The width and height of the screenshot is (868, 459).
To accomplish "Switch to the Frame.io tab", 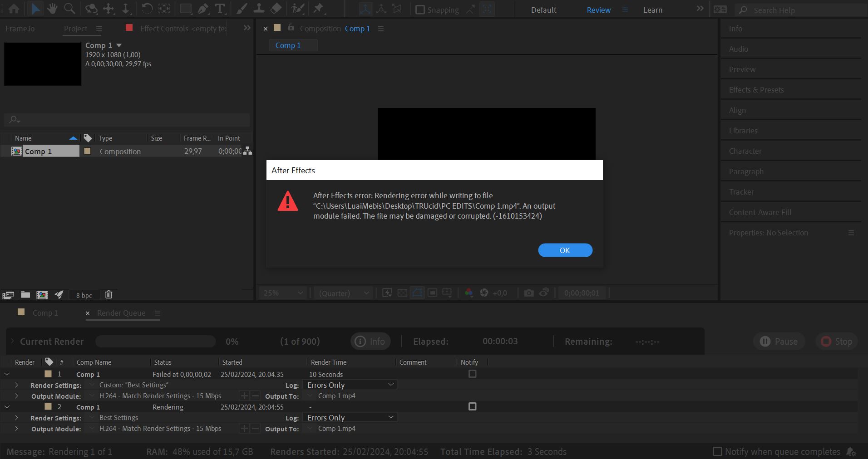I will tap(20, 28).
